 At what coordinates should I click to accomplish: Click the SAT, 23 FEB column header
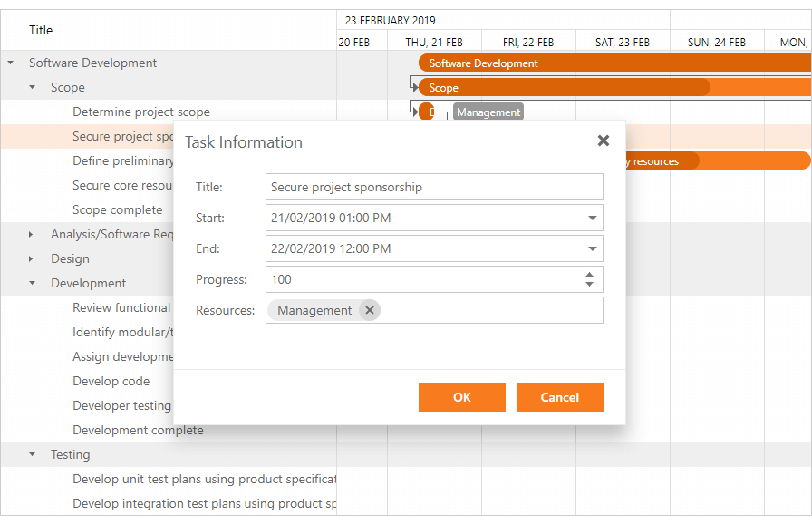click(x=623, y=42)
